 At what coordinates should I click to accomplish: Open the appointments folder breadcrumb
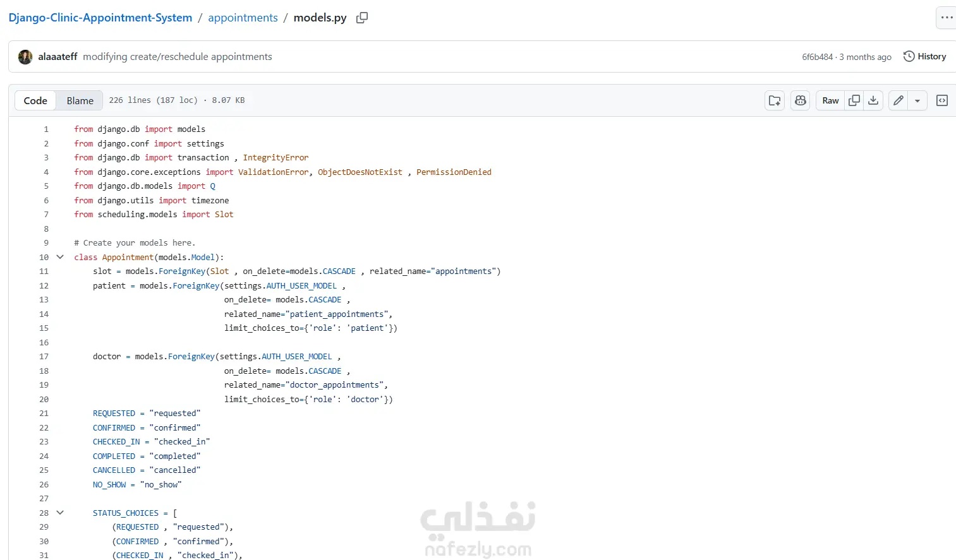pos(243,18)
